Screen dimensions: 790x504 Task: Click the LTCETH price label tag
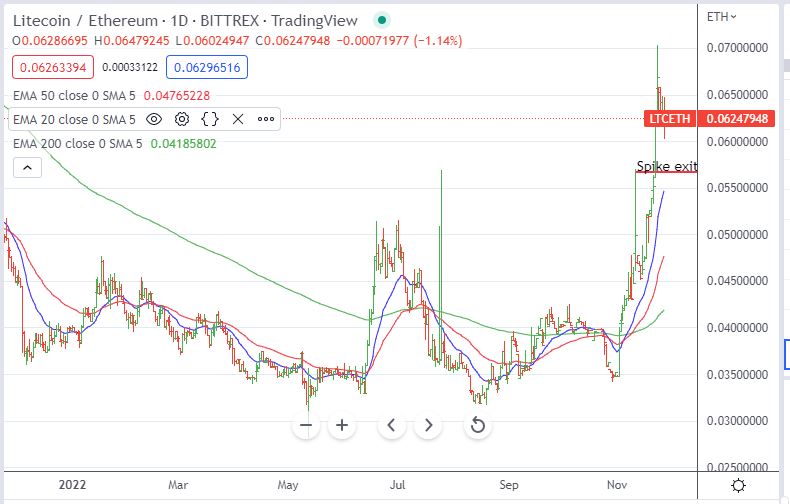[670, 118]
